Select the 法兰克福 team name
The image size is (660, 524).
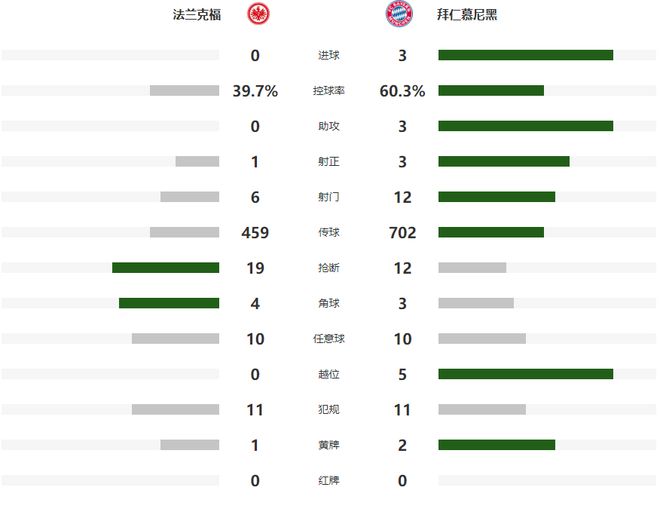coord(200,15)
